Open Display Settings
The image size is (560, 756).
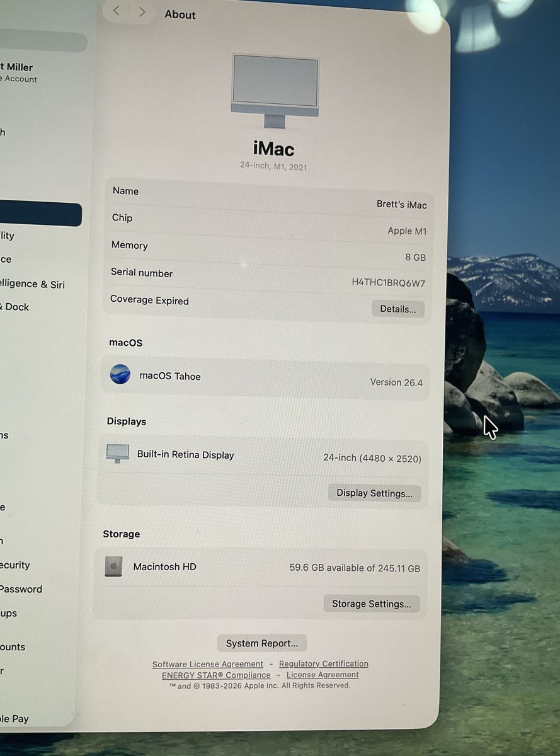(374, 493)
